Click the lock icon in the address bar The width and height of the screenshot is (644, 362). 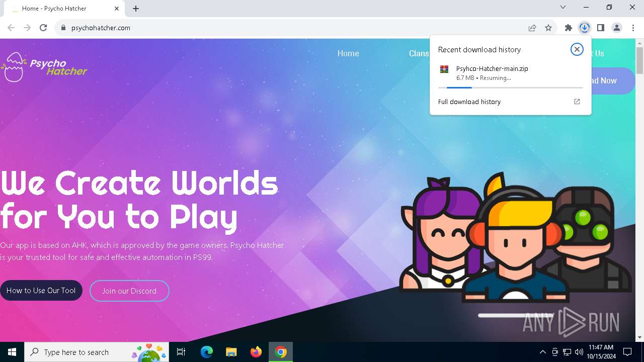tap(63, 28)
